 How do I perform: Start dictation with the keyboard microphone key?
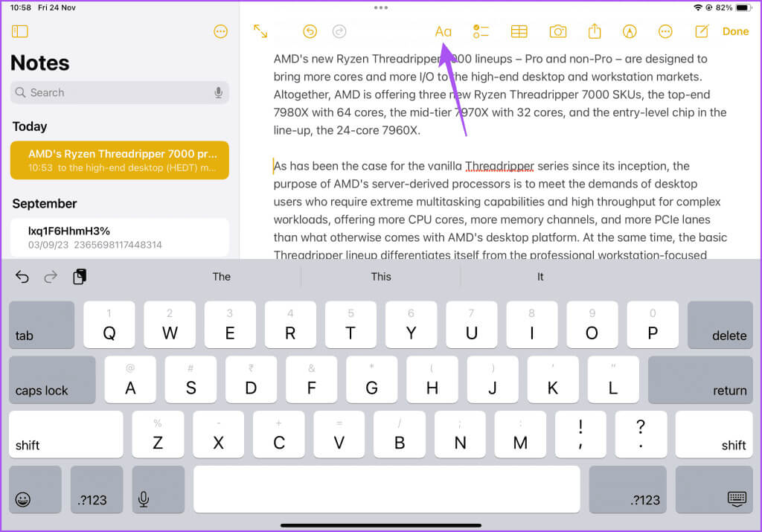tap(159, 490)
